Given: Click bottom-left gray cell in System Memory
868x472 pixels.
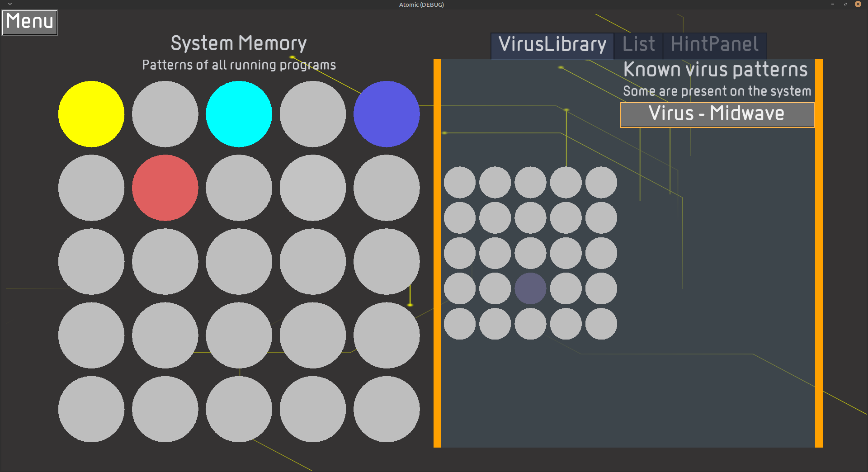Looking at the screenshot, I should click(x=91, y=409).
